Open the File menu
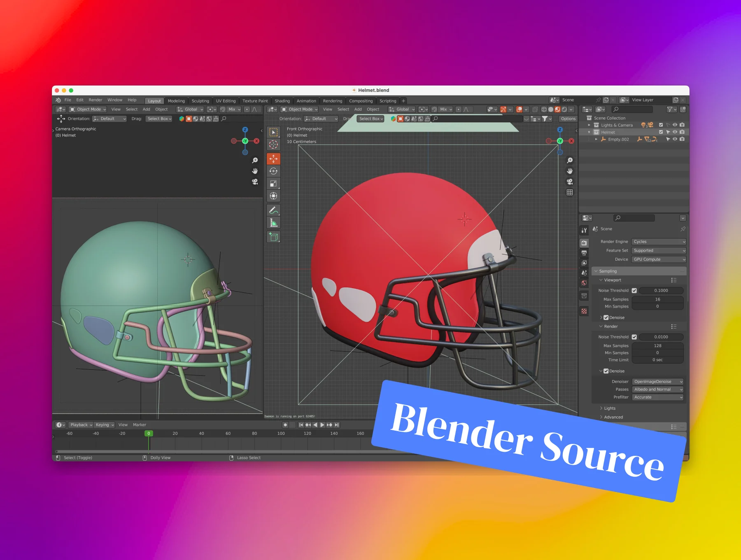The image size is (741, 560). click(68, 100)
